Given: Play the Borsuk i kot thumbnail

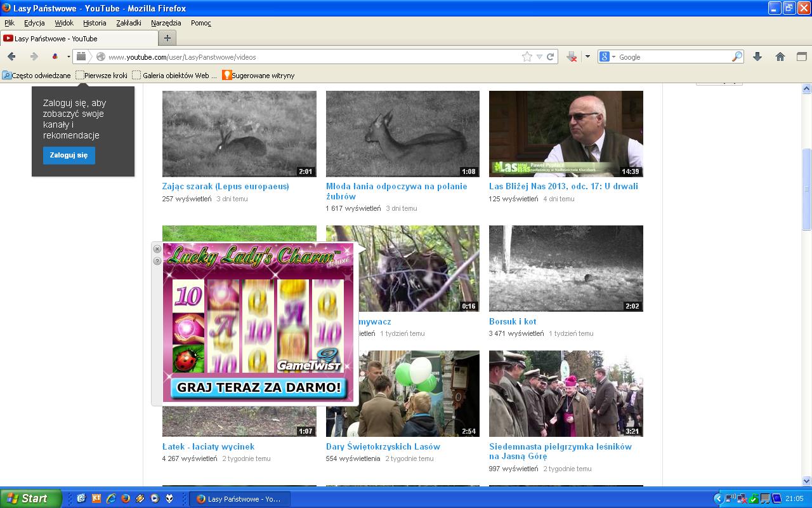Looking at the screenshot, I should (x=566, y=269).
